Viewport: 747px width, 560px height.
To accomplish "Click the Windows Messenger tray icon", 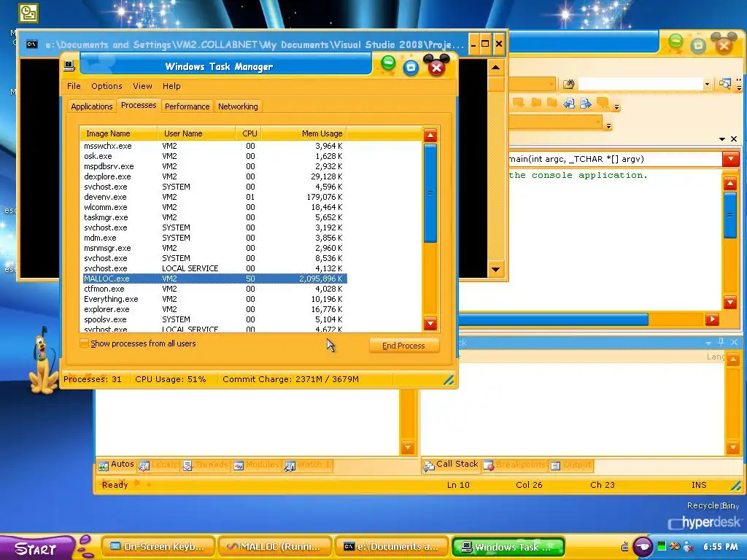I will pyautogui.click(x=689, y=547).
